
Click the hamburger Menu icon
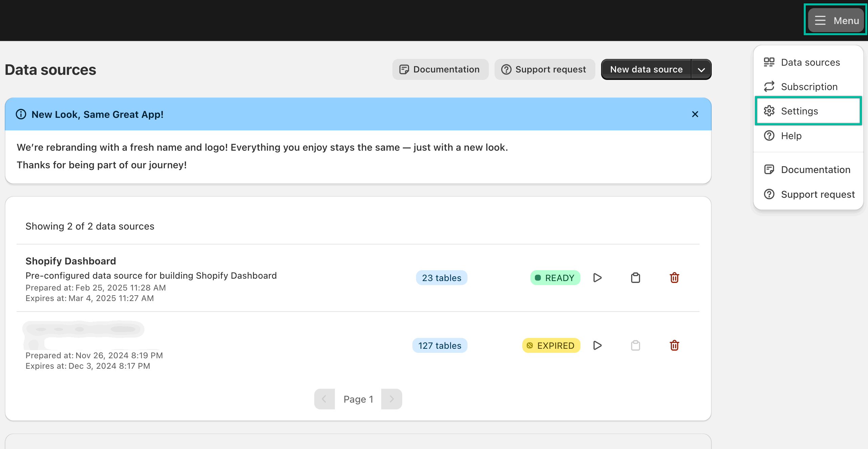[820, 20]
